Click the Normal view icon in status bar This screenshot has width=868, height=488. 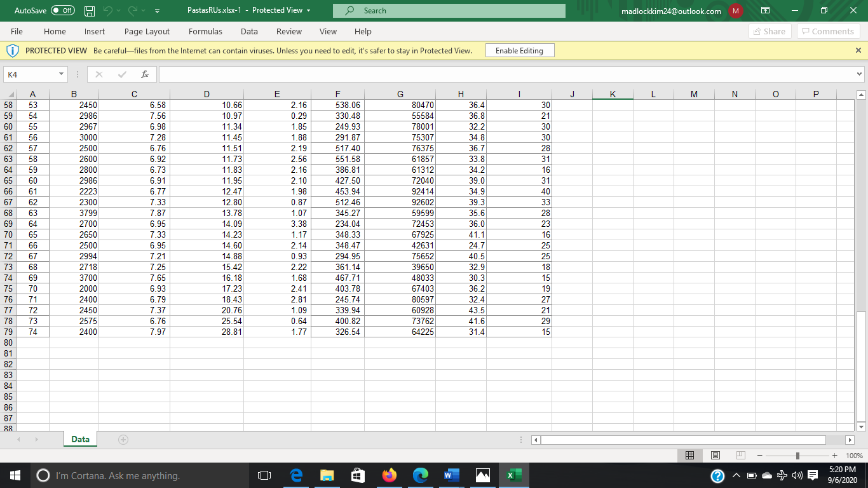pos(690,455)
